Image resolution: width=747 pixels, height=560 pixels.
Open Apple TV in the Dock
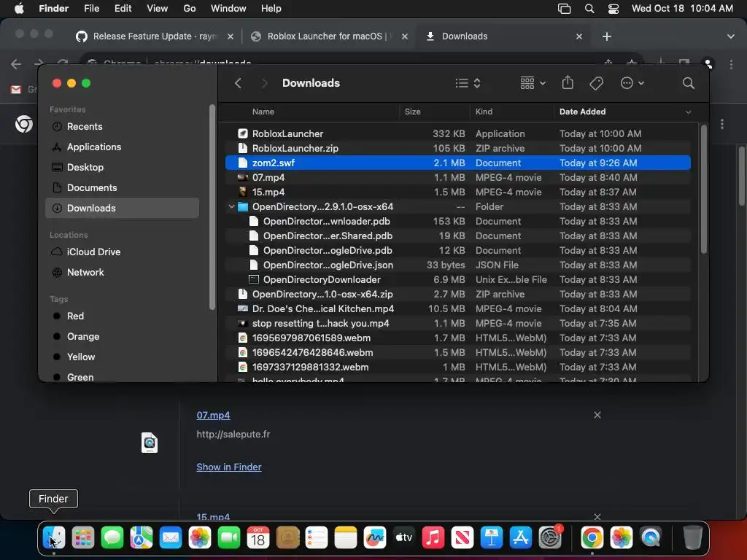[x=404, y=537]
